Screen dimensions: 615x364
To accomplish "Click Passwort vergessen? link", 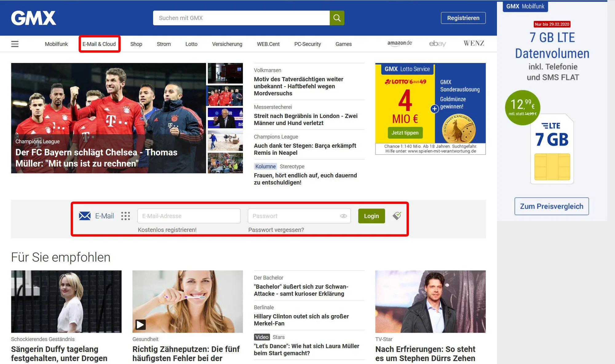I will click(276, 230).
